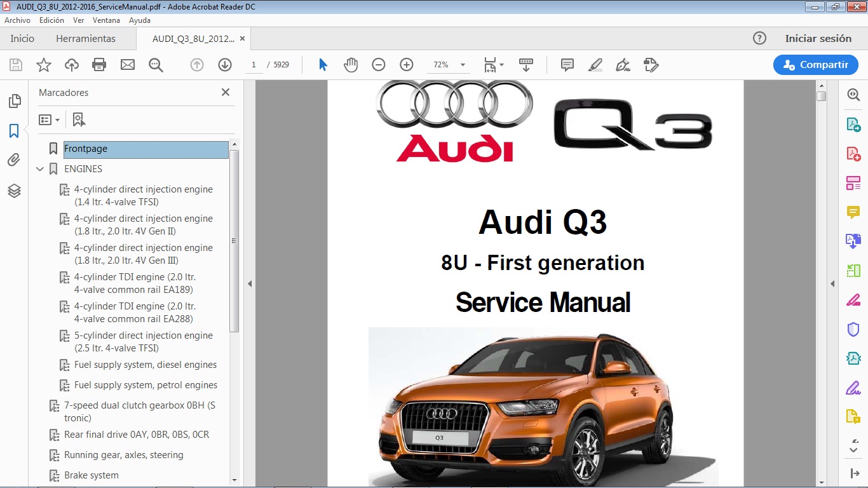The width and height of the screenshot is (868, 488).
Task: Select the Brake system bookmark
Action: [91, 475]
